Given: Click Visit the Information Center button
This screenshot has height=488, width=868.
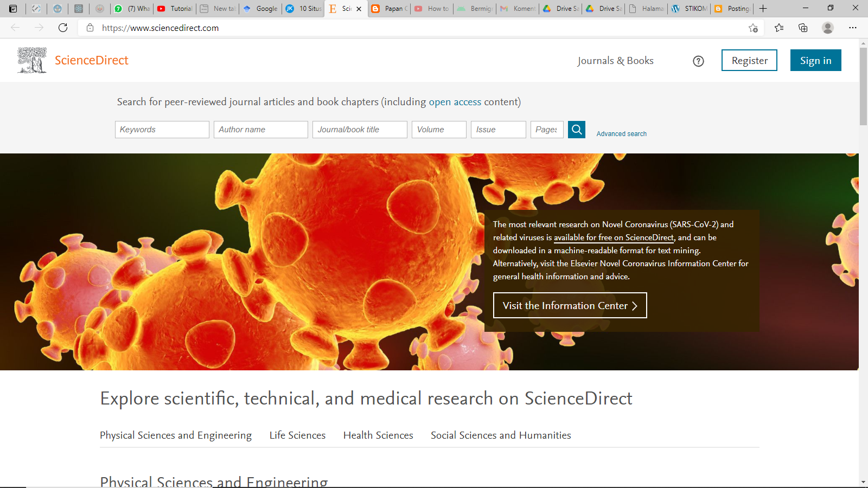Looking at the screenshot, I should pos(570,305).
